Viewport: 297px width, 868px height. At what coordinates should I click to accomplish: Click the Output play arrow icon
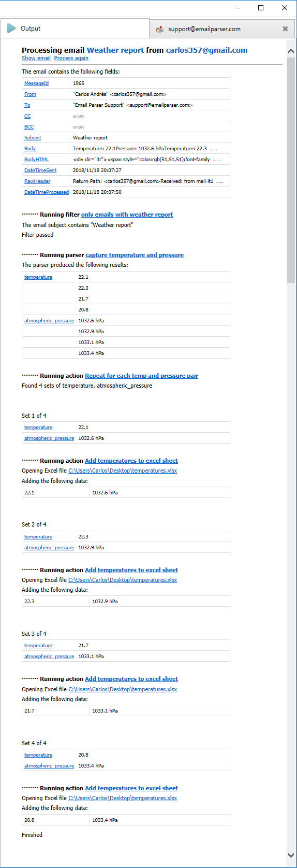coord(11,29)
